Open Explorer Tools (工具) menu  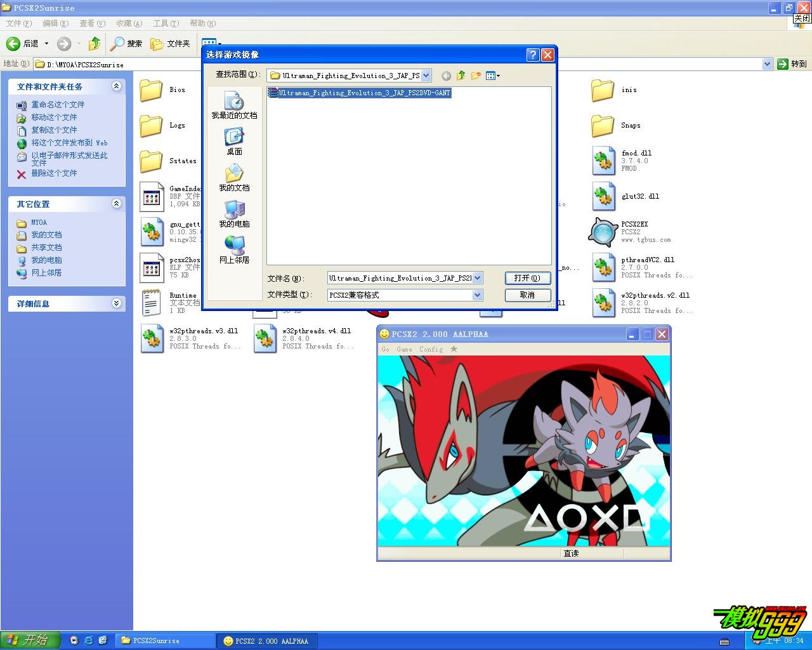[x=166, y=23]
